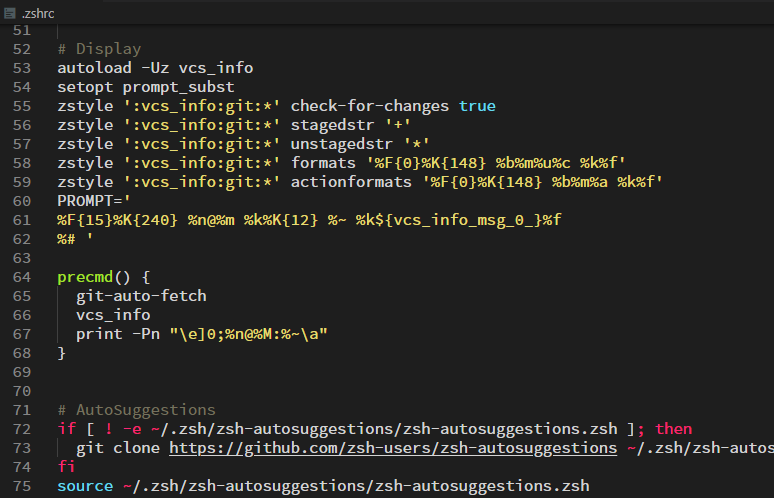This screenshot has width=774, height=498.
Task: Click the 'then' keyword on line 72
Action: [x=673, y=428]
